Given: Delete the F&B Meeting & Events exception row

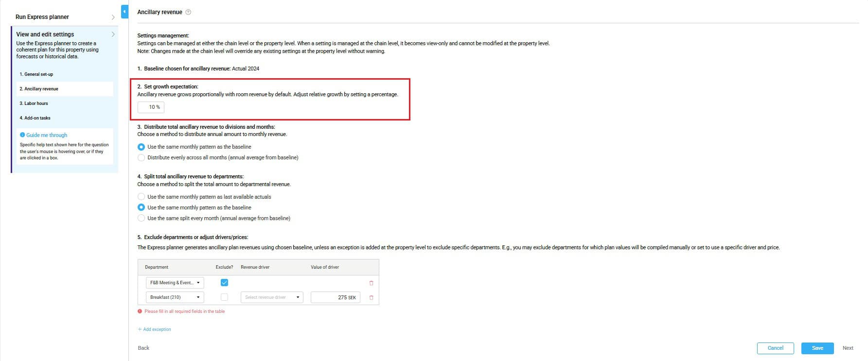Looking at the screenshot, I should [371, 283].
